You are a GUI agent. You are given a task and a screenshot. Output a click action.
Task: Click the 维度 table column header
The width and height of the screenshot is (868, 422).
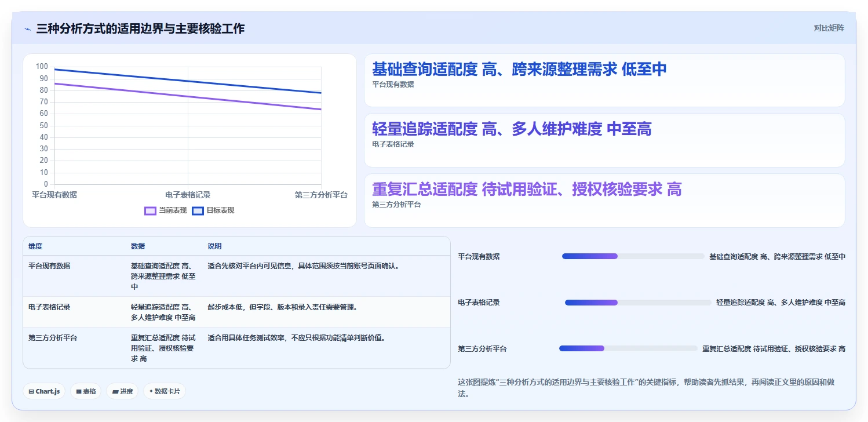35,246
